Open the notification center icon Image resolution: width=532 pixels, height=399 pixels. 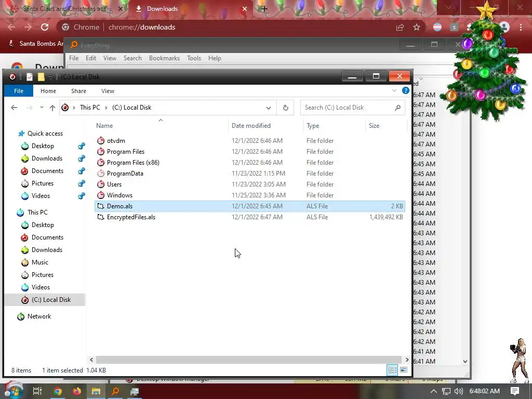(x=515, y=391)
